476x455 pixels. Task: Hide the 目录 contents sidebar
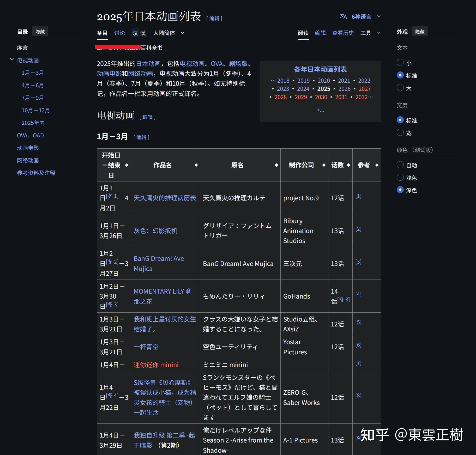click(x=40, y=32)
